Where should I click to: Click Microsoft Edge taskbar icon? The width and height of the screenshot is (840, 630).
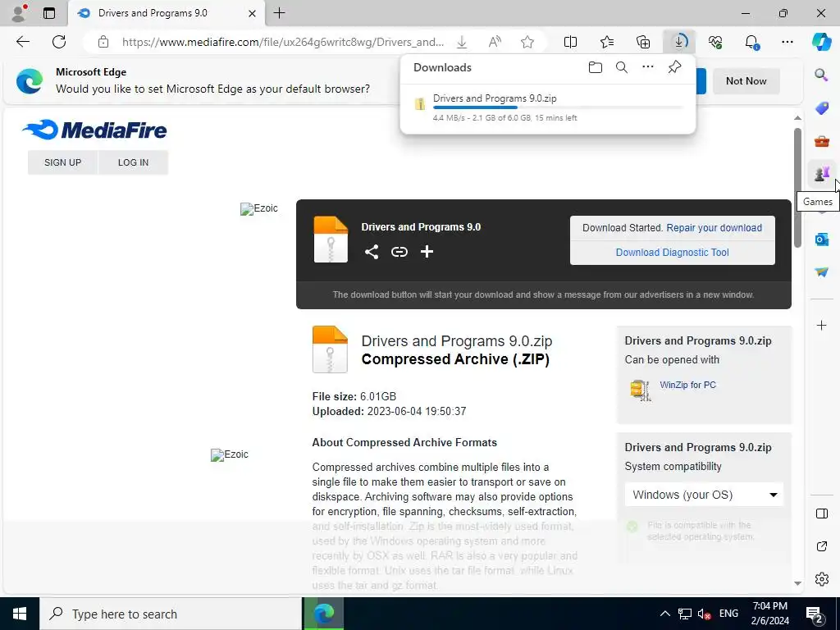(x=323, y=614)
